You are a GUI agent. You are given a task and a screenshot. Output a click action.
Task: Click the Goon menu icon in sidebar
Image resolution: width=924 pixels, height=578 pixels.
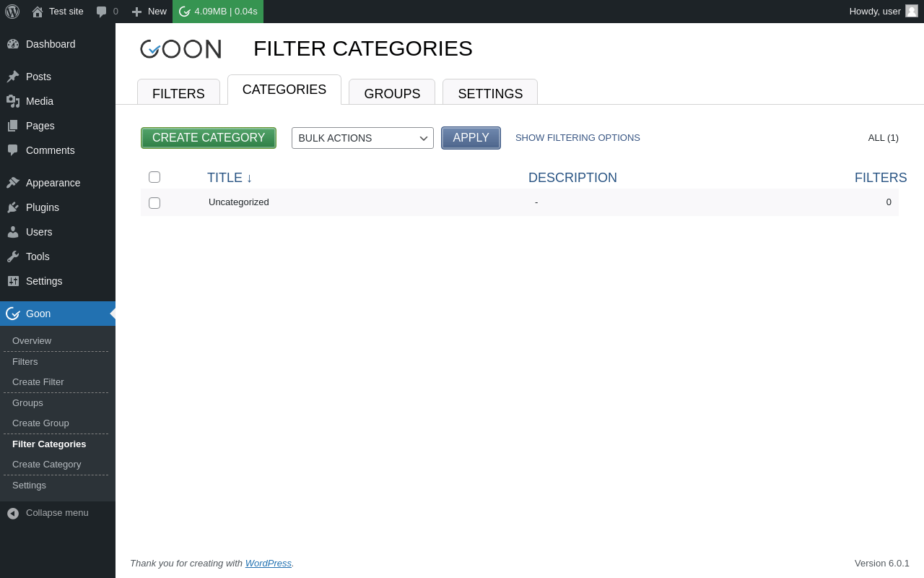point(13,314)
